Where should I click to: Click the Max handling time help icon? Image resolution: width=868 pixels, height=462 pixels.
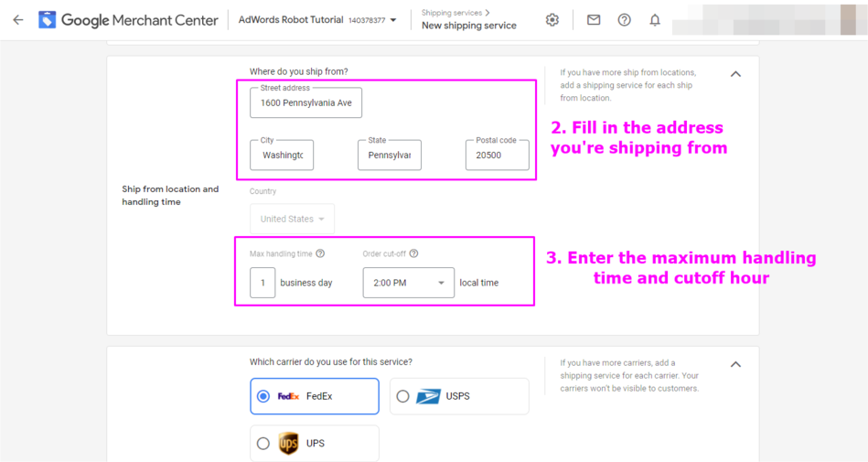(x=320, y=253)
